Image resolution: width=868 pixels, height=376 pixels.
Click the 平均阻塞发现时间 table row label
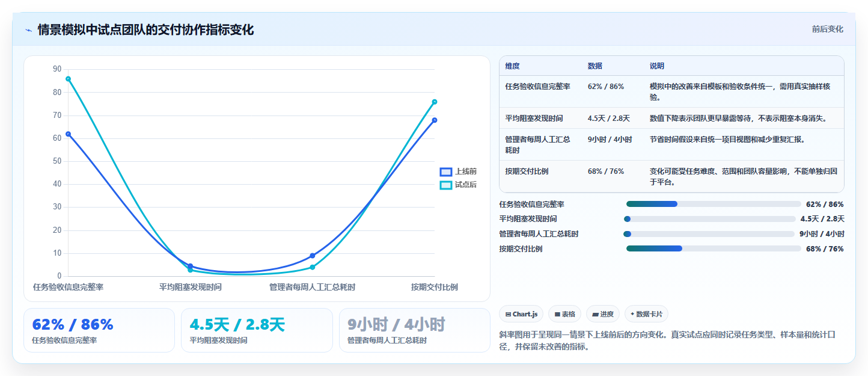tap(534, 119)
